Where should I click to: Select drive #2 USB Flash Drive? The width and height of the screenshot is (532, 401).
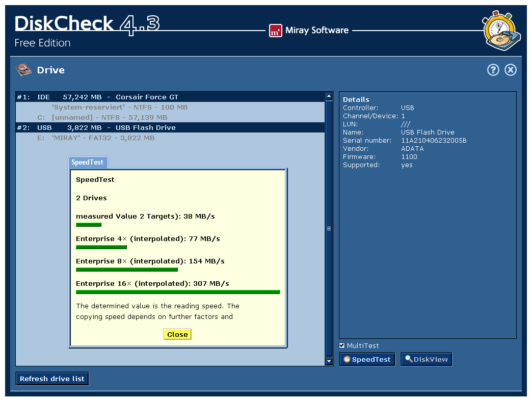tap(170, 127)
